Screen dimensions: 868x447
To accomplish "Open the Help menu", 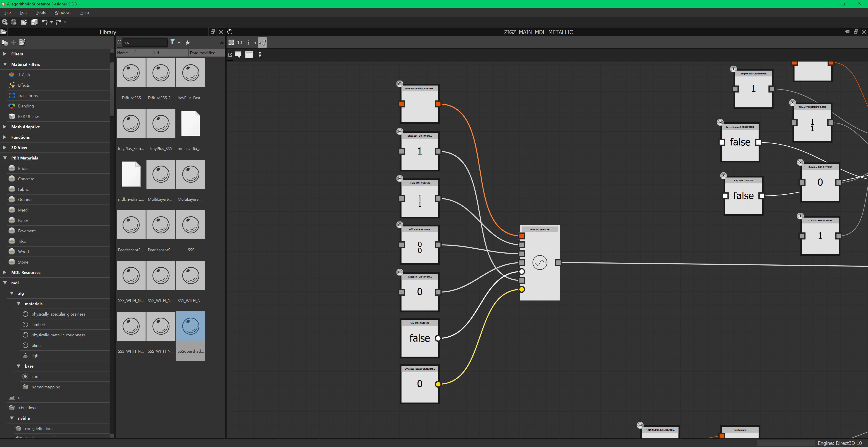I will (x=85, y=12).
